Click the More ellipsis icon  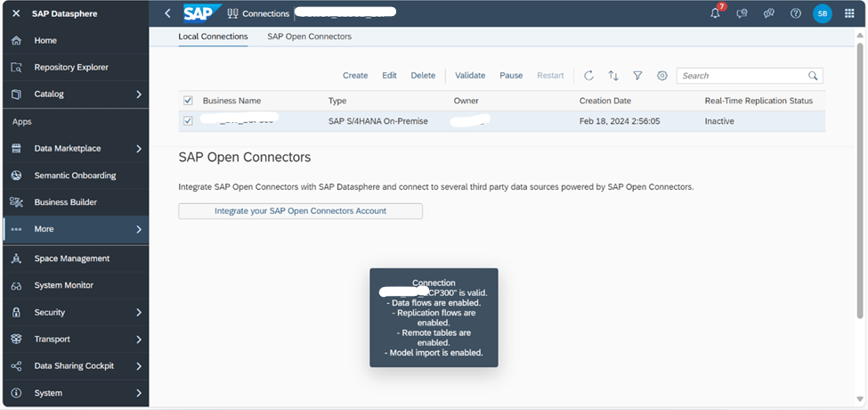click(17, 229)
